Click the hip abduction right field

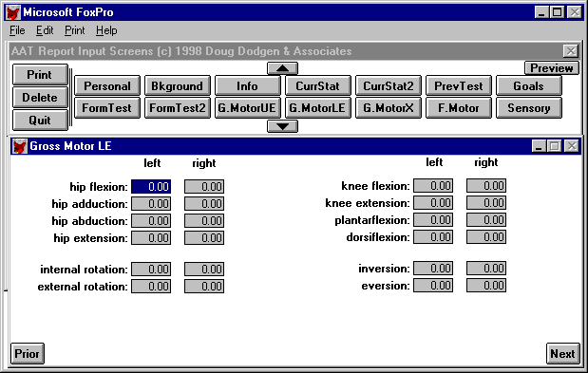[x=204, y=221]
